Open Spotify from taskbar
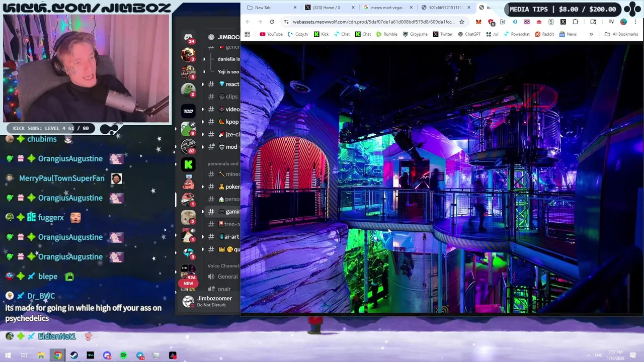 click(123, 355)
